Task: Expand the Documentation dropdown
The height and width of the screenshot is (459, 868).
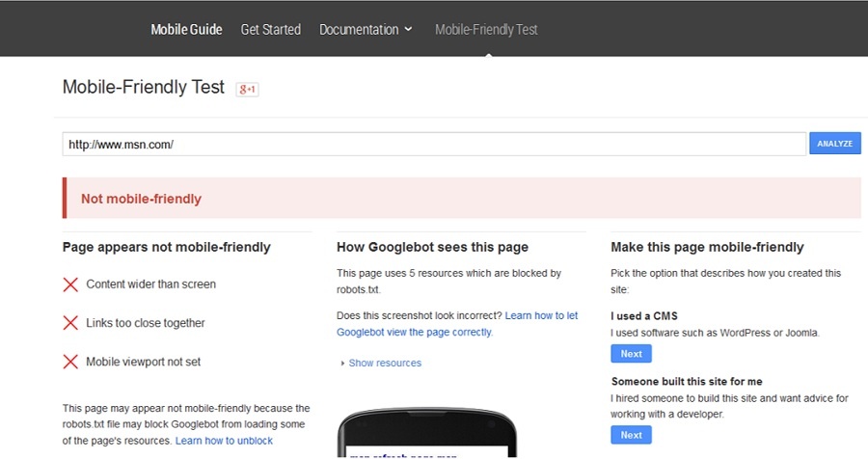Action: coord(366,29)
